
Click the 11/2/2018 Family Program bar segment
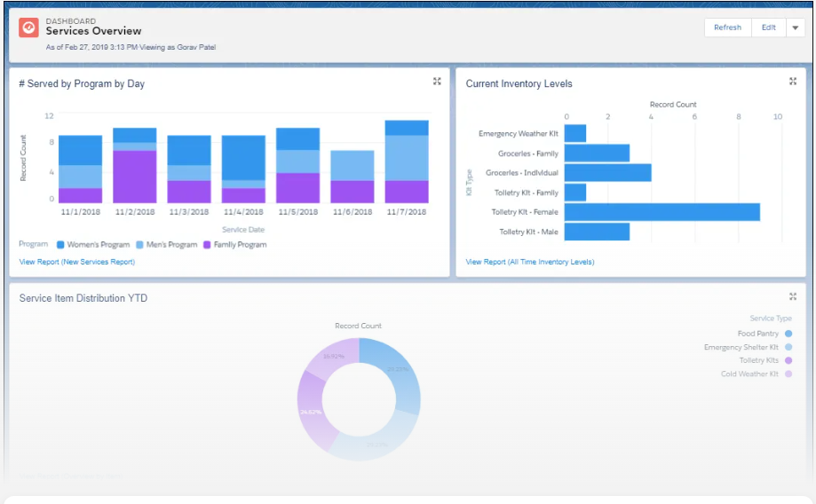pyautogui.click(x=135, y=177)
